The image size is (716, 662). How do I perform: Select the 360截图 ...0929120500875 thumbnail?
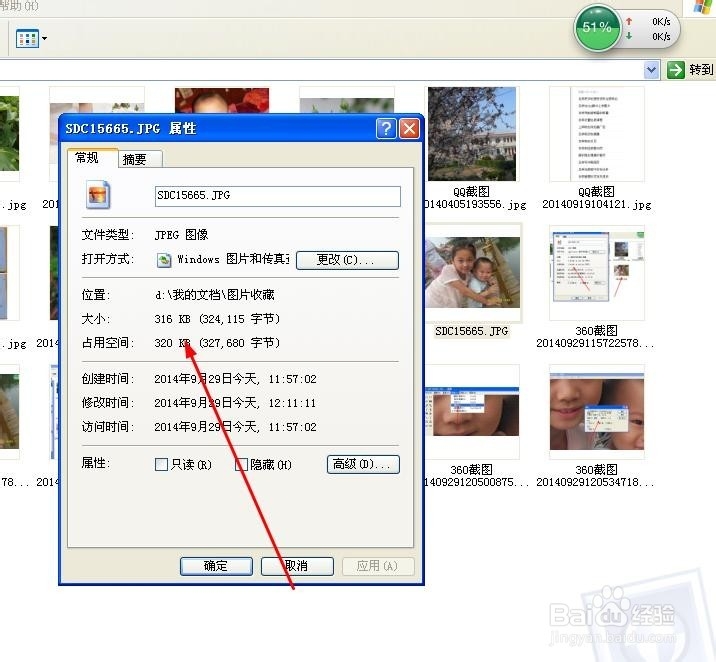coord(472,411)
